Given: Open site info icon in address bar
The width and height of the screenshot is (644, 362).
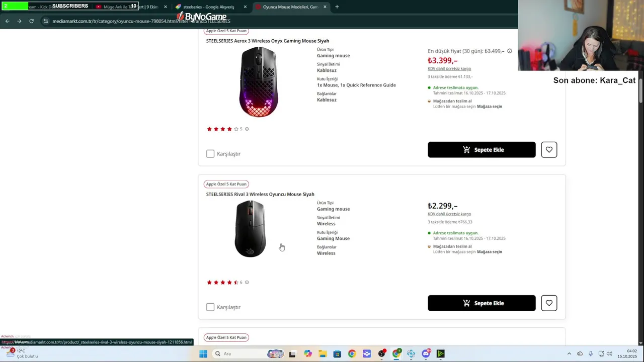Looking at the screenshot, I should (46, 21).
